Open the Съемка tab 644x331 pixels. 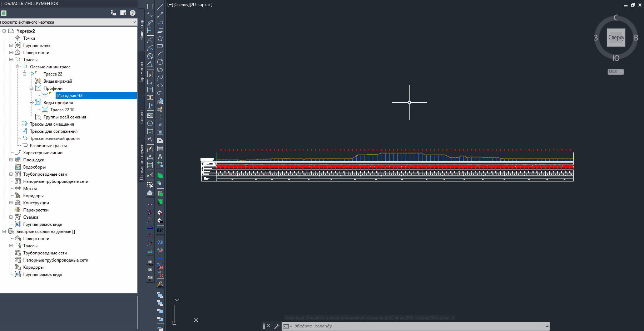(x=142, y=116)
